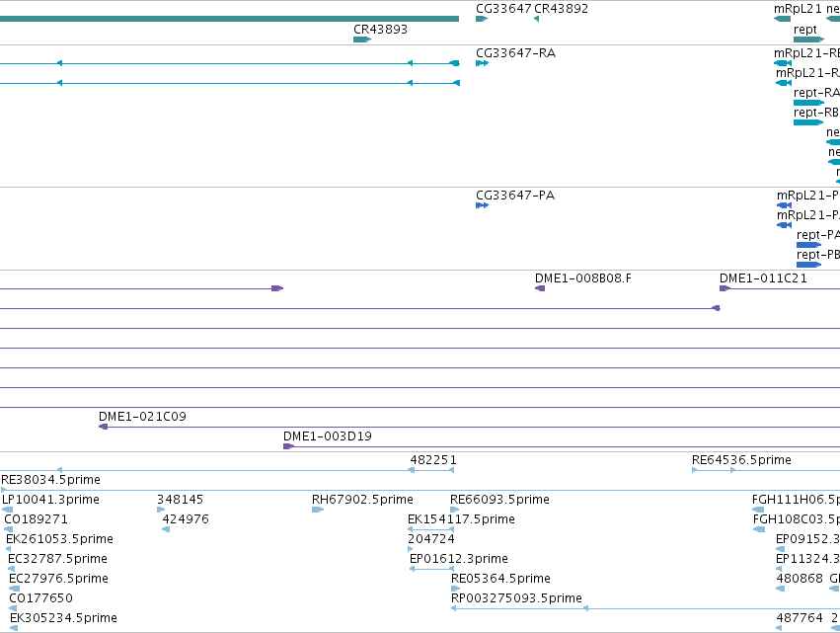Select the DME1-008B08.F label
The width and height of the screenshot is (840, 633).
582,278
